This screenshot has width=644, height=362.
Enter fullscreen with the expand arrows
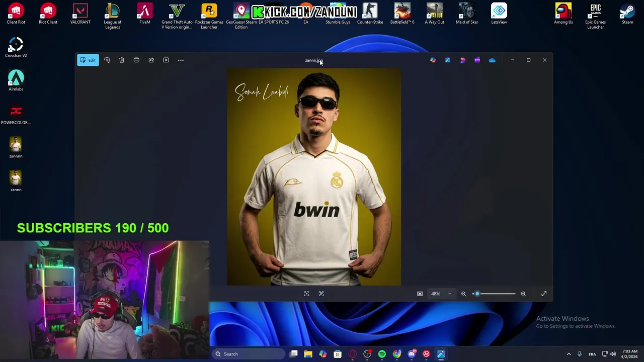(544, 294)
